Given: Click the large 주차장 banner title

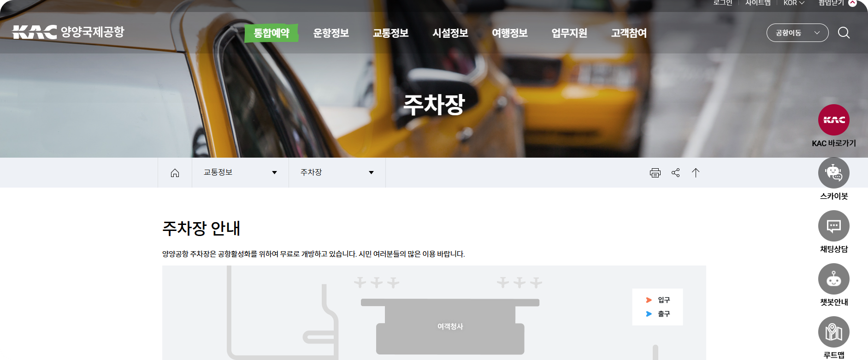Looking at the screenshot, I should (434, 105).
